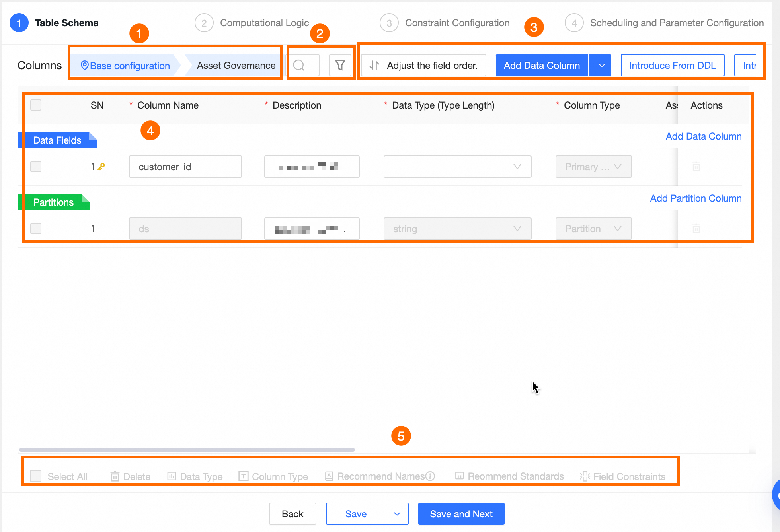780x532 pixels.
Task: Click Adjust the field order button
Action: 423,65
